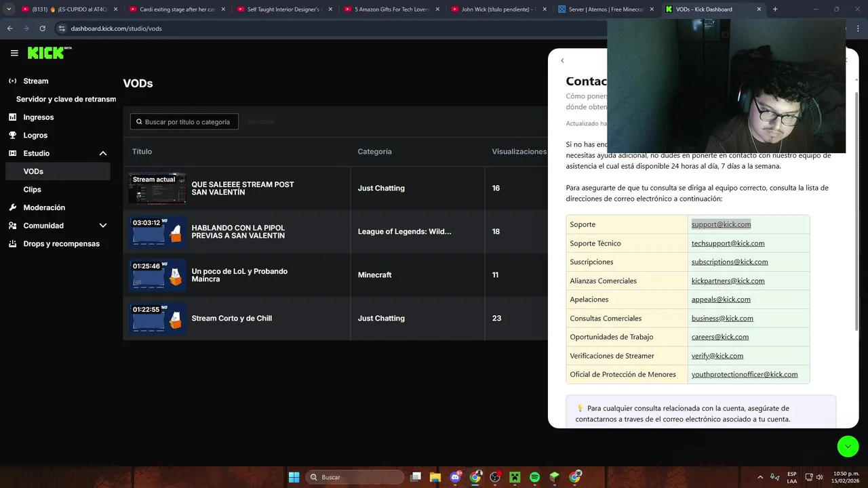Open support@kick.com email link
This screenshot has height=488, width=868.
point(721,224)
